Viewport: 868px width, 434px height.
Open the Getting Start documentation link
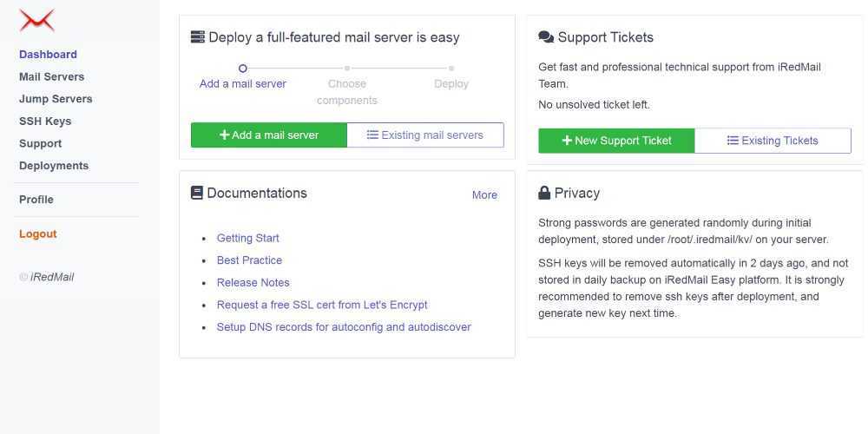pos(247,238)
